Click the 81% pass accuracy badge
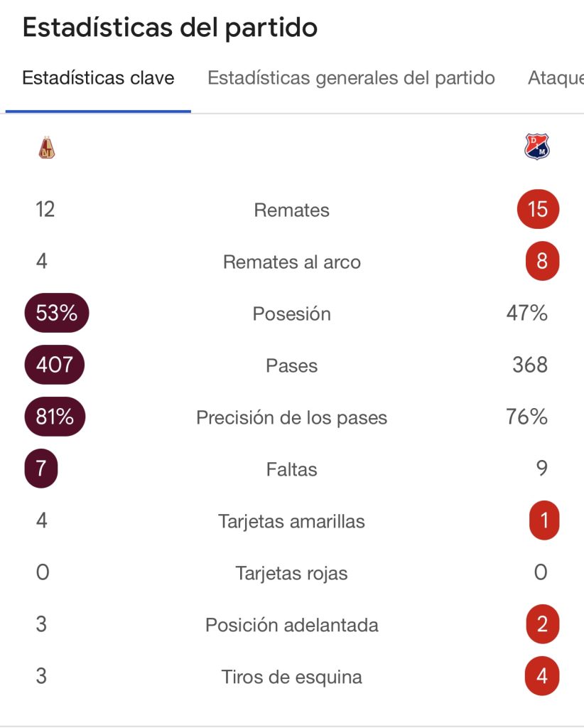 55,417
